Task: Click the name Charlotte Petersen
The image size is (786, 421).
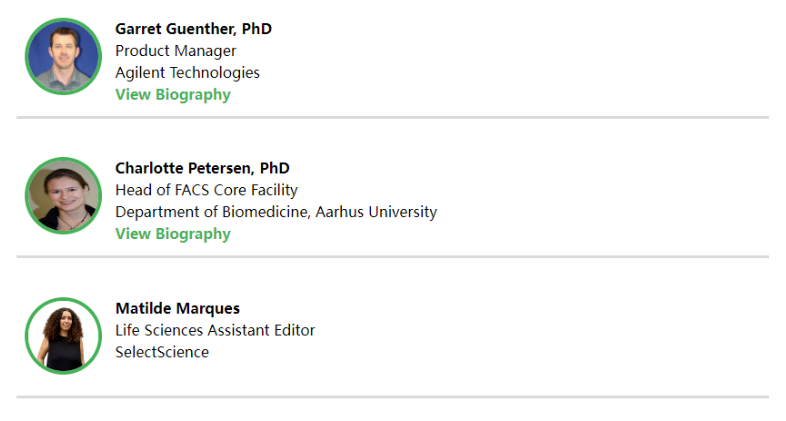Action: tap(184, 168)
